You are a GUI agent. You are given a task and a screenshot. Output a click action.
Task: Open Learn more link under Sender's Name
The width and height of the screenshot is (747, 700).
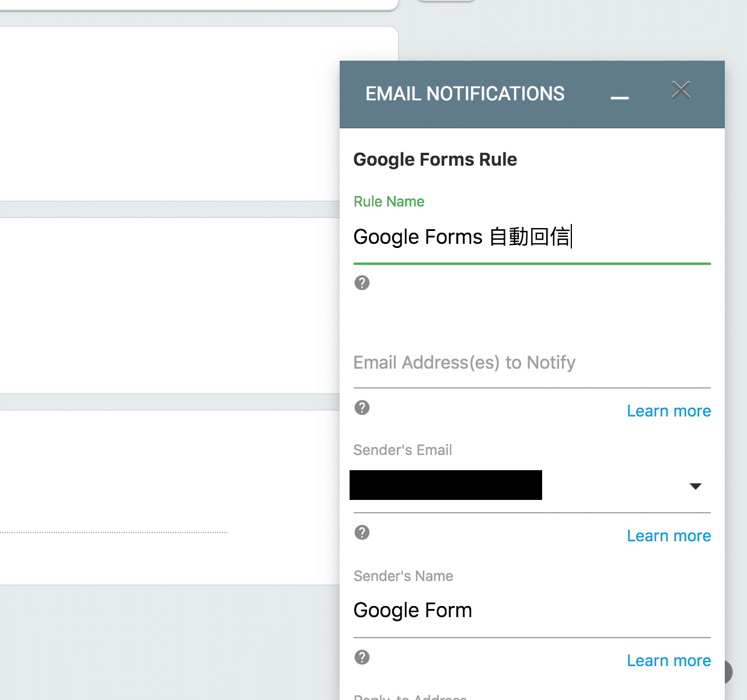(x=669, y=661)
